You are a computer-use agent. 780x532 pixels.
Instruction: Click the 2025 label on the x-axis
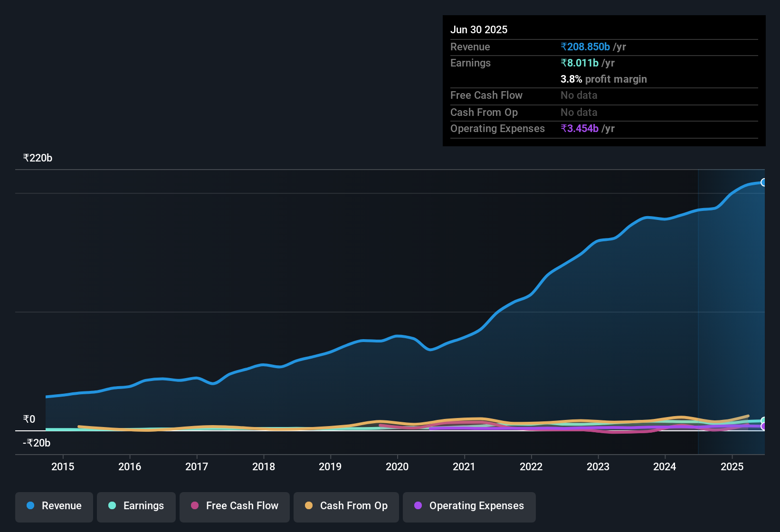click(732, 466)
